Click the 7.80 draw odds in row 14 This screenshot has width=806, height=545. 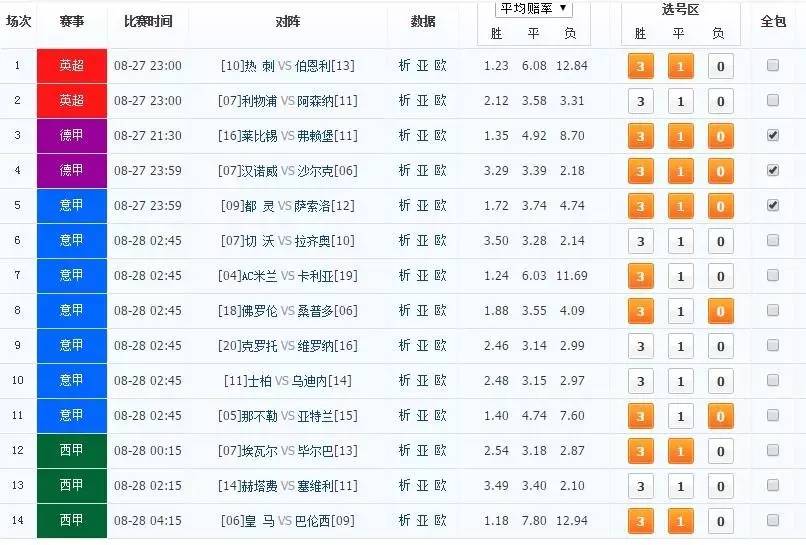pos(534,521)
